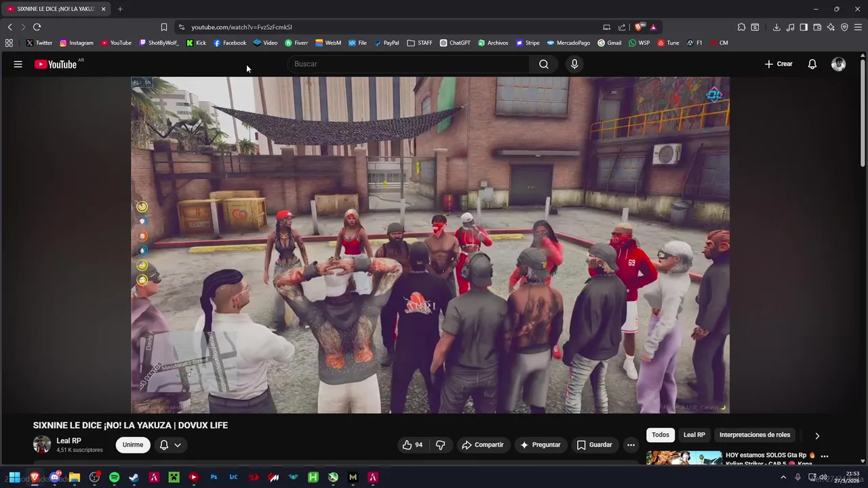
Task: Open the Windows Start menu
Action: click(14, 477)
